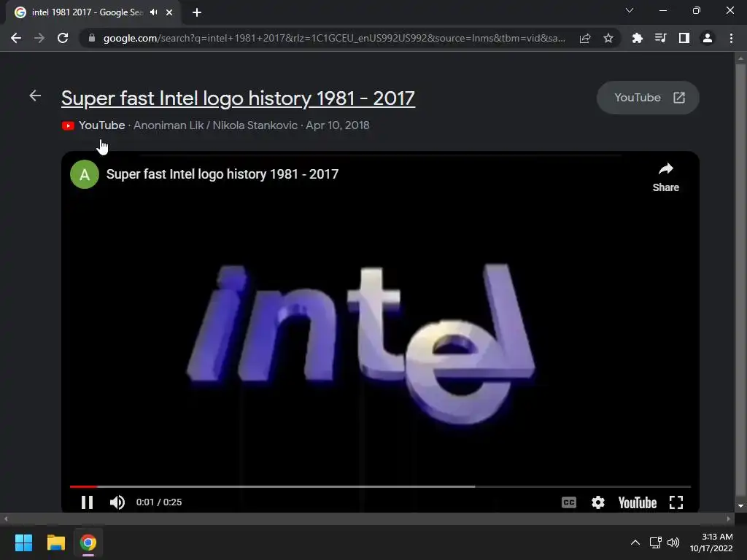747x560 pixels.
Task: Open the taskbar clock and date
Action: coord(711,542)
